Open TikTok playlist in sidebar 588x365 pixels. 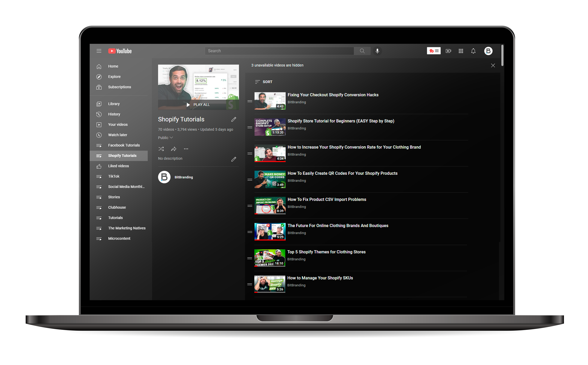(119, 176)
